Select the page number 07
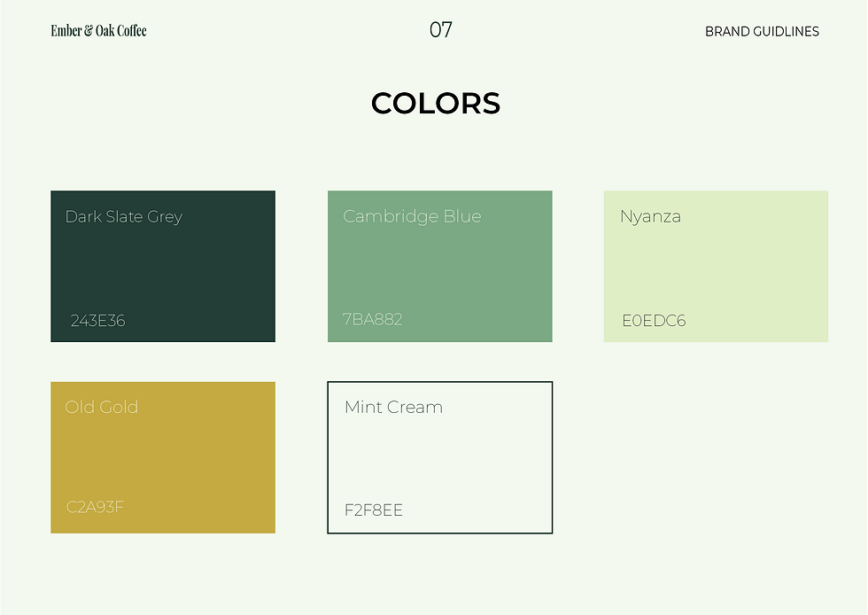Image resolution: width=868 pixels, height=615 pixels. pyautogui.click(x=441, y=30)
